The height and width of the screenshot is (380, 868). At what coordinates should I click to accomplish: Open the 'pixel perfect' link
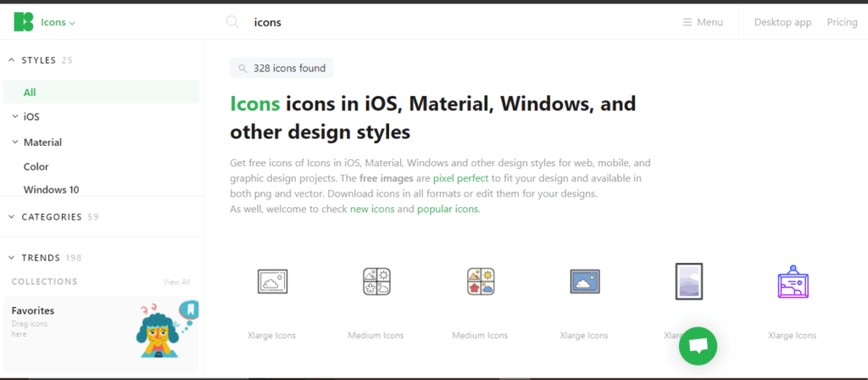[x=460, y=179]
